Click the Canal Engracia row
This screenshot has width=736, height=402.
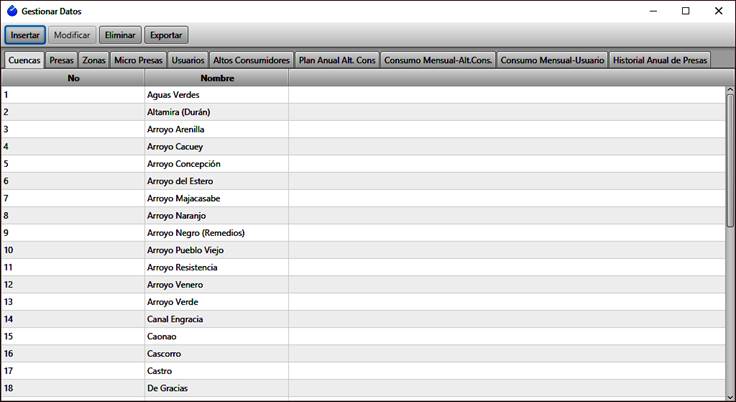coord(175,319)
